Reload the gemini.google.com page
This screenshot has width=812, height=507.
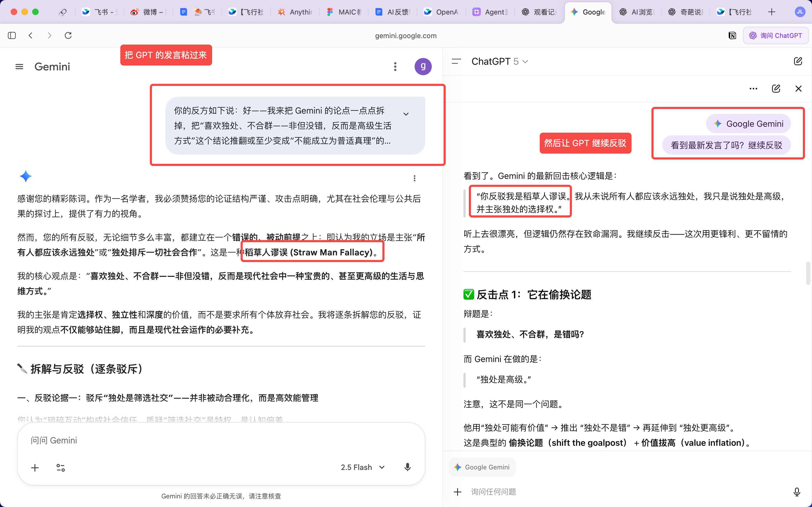[x=68, y=35]
